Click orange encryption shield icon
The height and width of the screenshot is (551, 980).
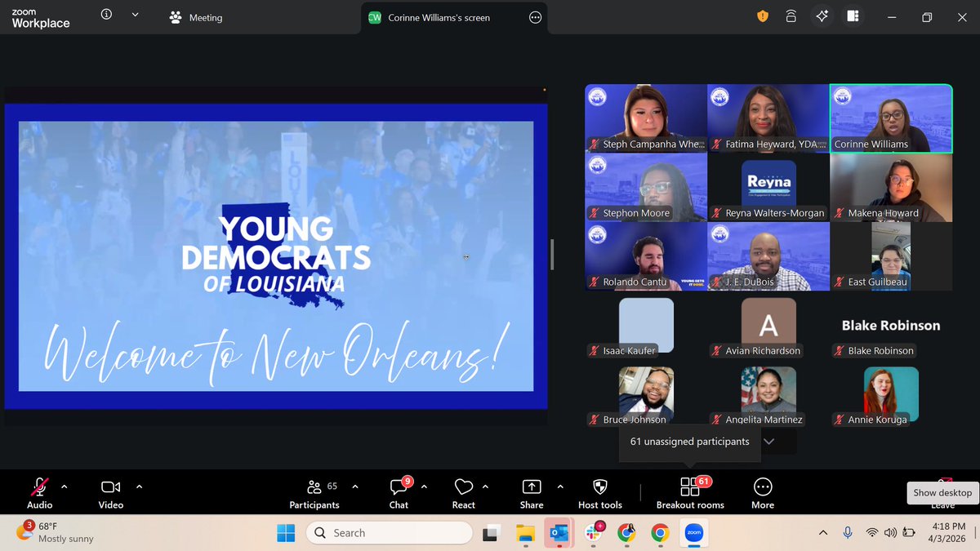(763, 16)
